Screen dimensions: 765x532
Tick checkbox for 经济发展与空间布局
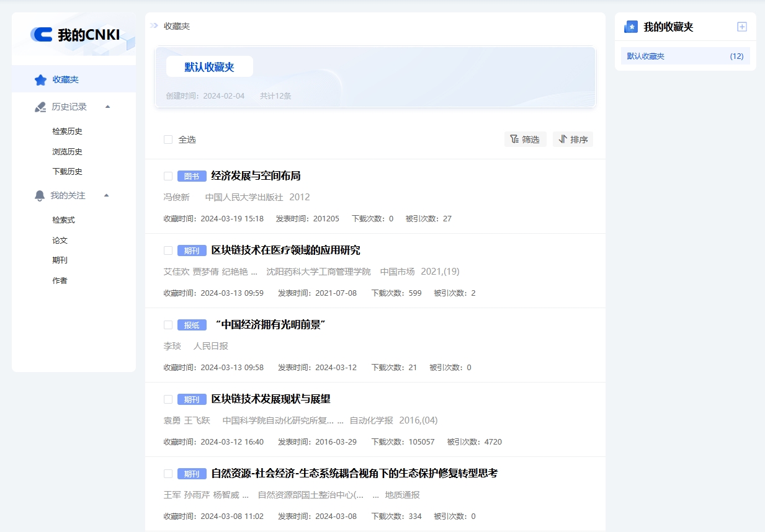tap(168, 176)
